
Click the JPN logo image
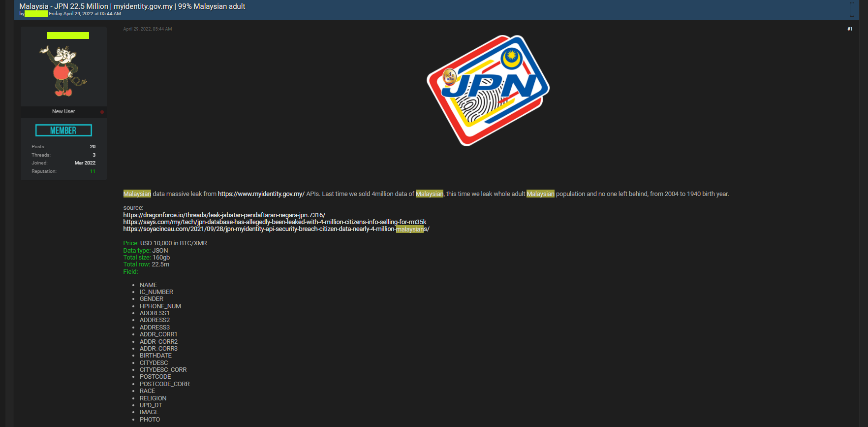[488, 90]
